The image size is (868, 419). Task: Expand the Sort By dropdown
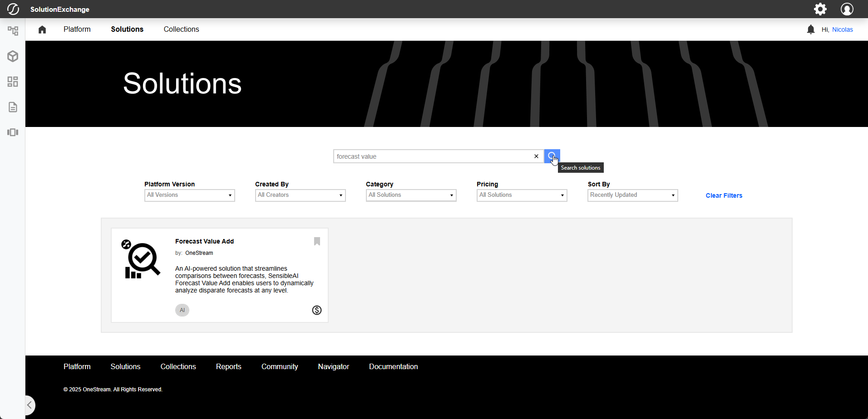[x=632, y=195]
